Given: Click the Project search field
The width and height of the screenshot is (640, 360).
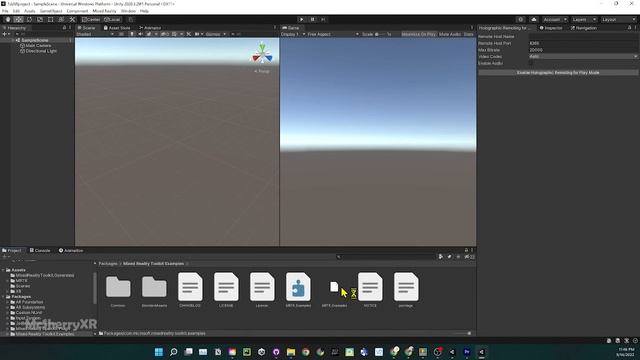Looking at the screenshot, I should click(385, 257).
